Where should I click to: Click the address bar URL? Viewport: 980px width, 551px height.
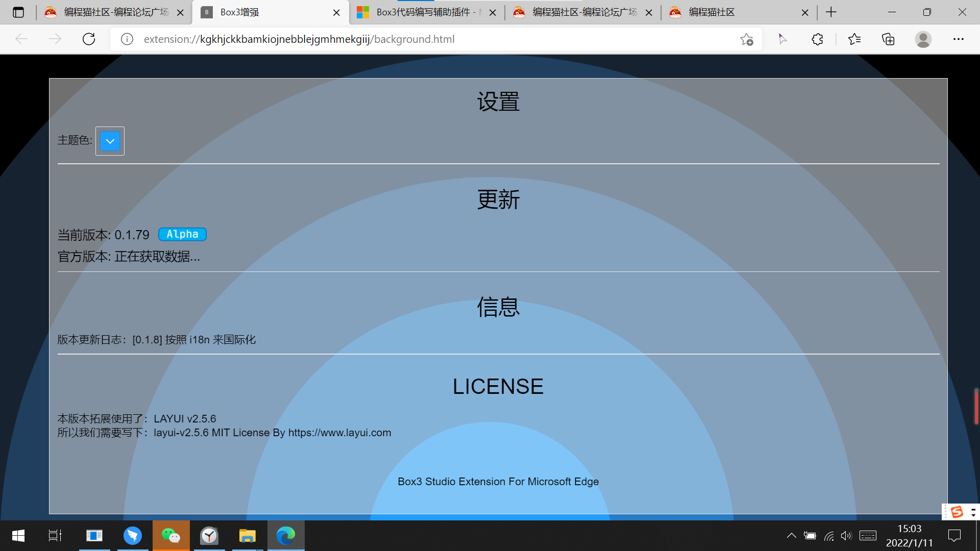pos(299,39)
